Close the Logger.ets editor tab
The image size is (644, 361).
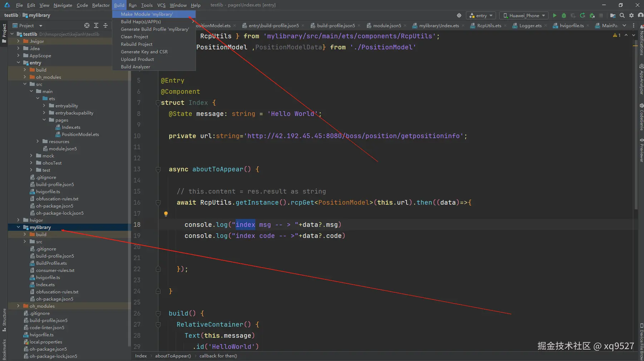[x=545, y=25]
